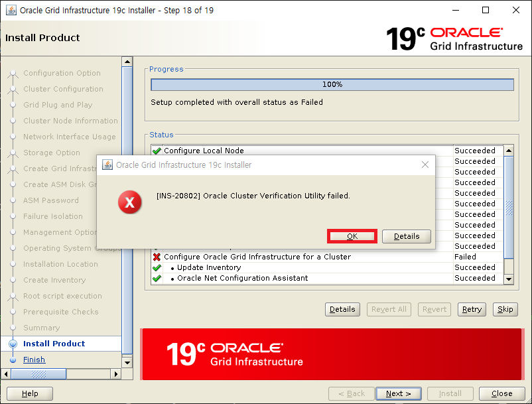This screenshot has height=404, width=532.
Task: Select the Cluster Node Information step
Action: pyautogui.click(x=70, y=121)
